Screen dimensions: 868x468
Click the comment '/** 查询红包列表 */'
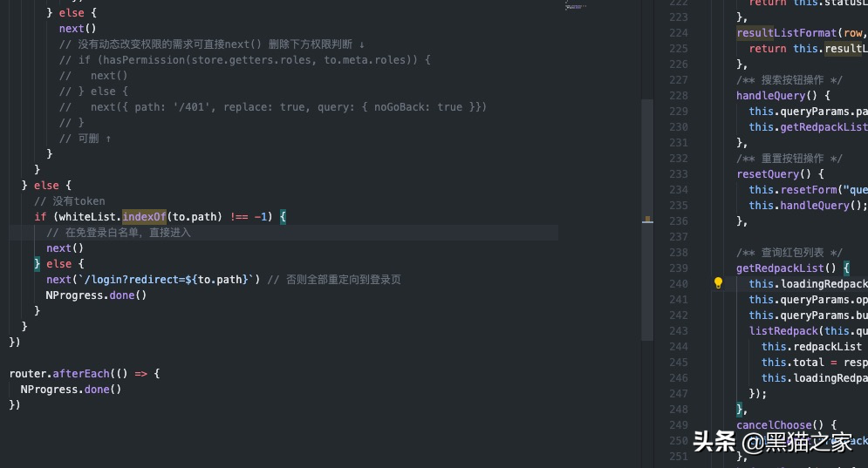[x=789, y=253]
